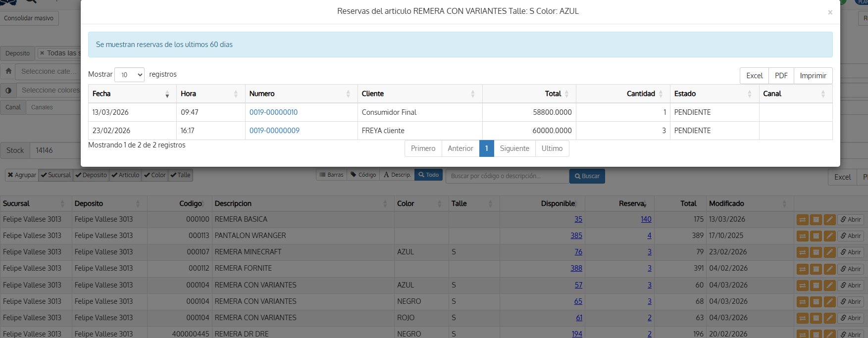Image resolution: width=868 pixels, height=338 pixels.
Task: Open reservation number 0019-00000010
Action: (x=273, y=112)
